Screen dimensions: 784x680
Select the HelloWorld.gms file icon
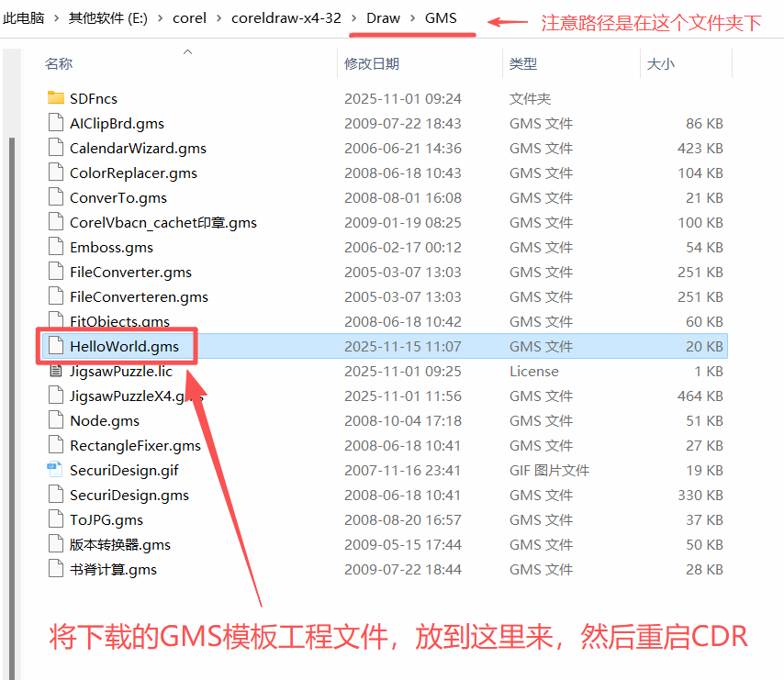point(55,346)
